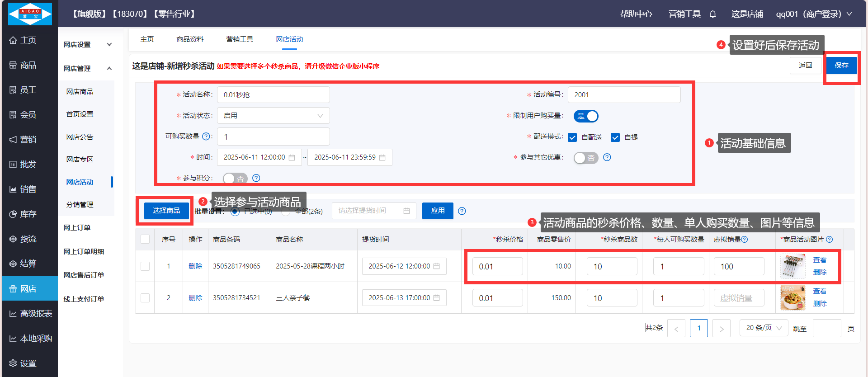Image resolution: width=868 pixels, height=377 pixels.
Task: Toggle the 限制用户购买量 switch
Action: tap(586, 116)
